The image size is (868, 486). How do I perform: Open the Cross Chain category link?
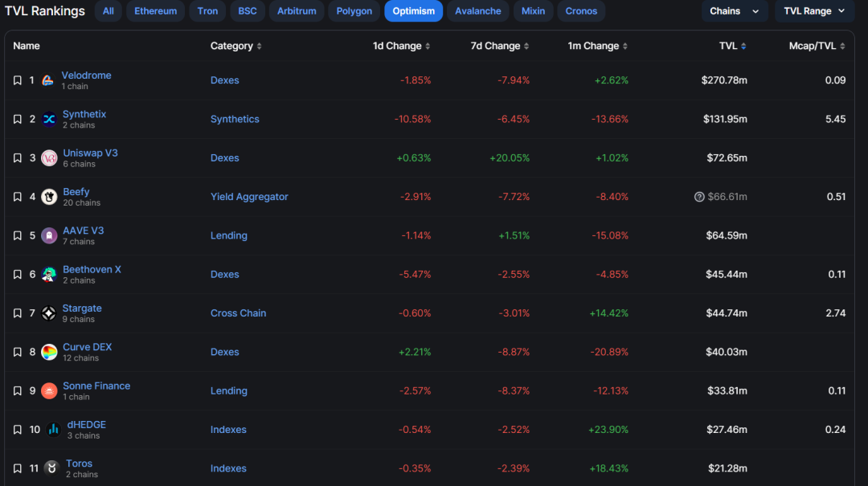coord(238,313)
